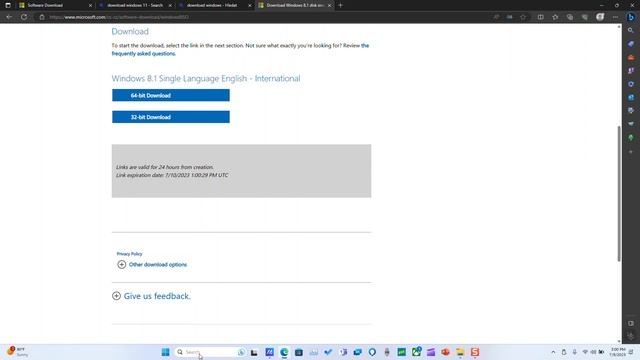View site information lock icon
This screenshot has width=640, height=360.
[42, 17]
